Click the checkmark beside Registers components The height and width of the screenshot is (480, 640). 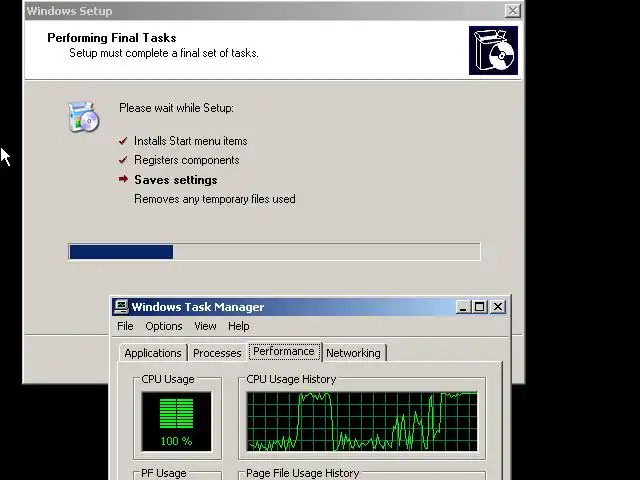coord(123,160)
